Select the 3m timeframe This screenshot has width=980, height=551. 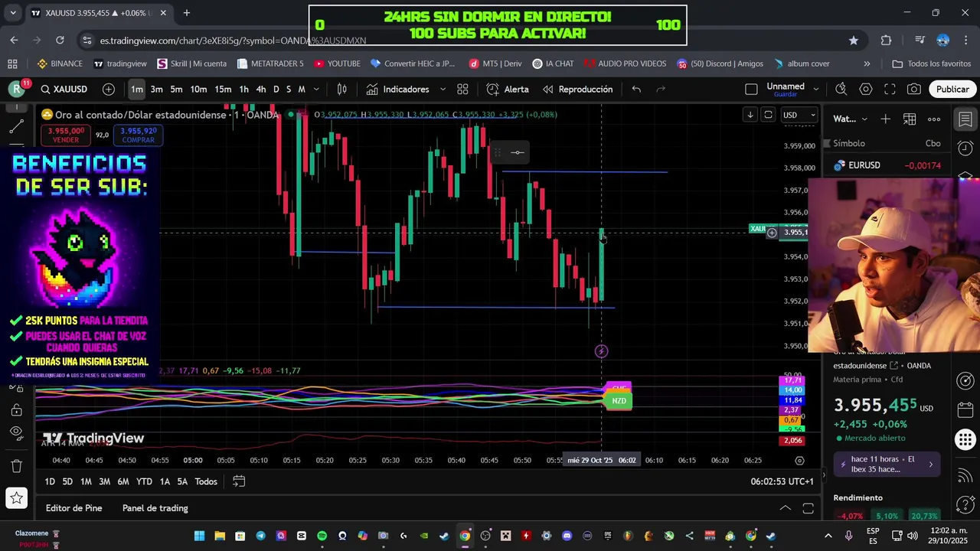coord(156,90)
